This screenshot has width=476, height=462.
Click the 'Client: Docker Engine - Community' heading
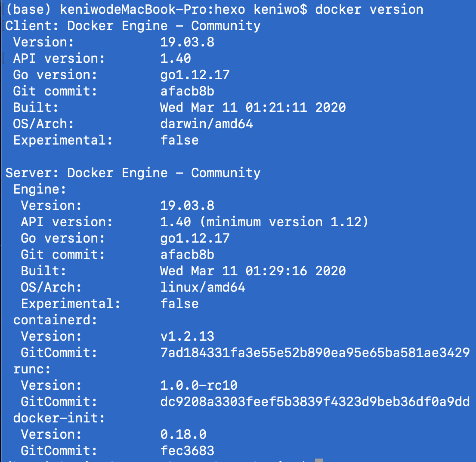coord(133,26)
